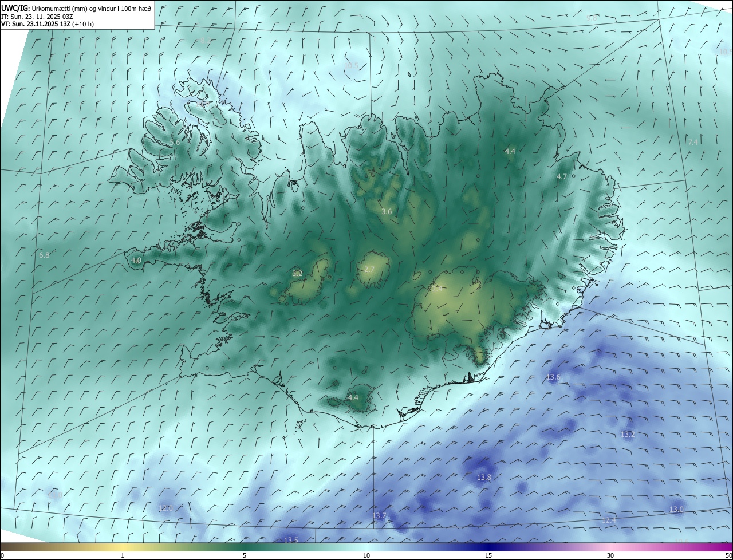The width and height of the screenshot is (733, 560).
Task: Click the "VT: Sun. 23.11.2025 13Z" line
Action: click(x=35, y=24)
